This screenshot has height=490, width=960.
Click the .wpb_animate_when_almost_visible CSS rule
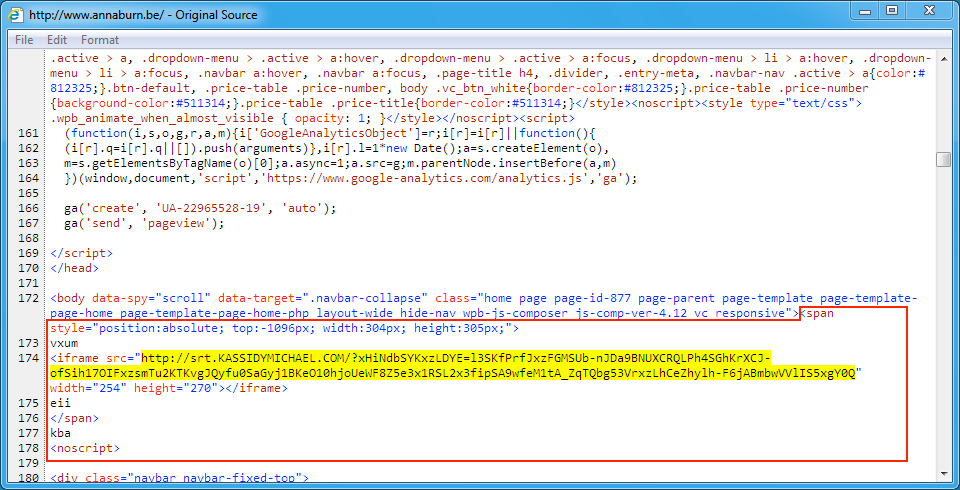pyautogui.click(x=220, y=119)
